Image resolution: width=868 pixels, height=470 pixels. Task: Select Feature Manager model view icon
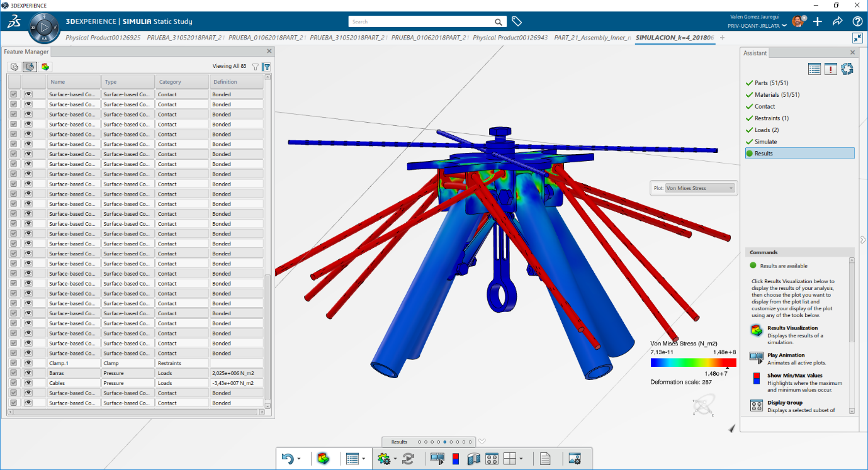[14, 66]
